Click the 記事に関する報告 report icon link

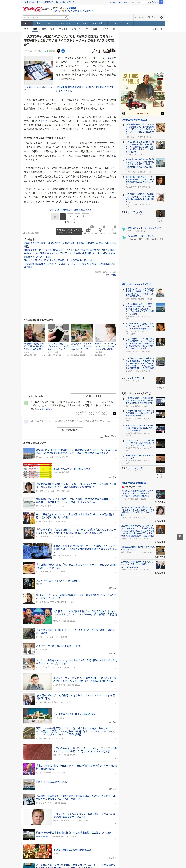click(x=32, y=233)
